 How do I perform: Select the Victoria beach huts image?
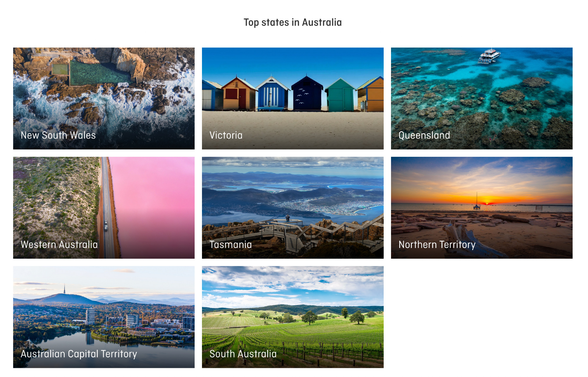[293, 98]
